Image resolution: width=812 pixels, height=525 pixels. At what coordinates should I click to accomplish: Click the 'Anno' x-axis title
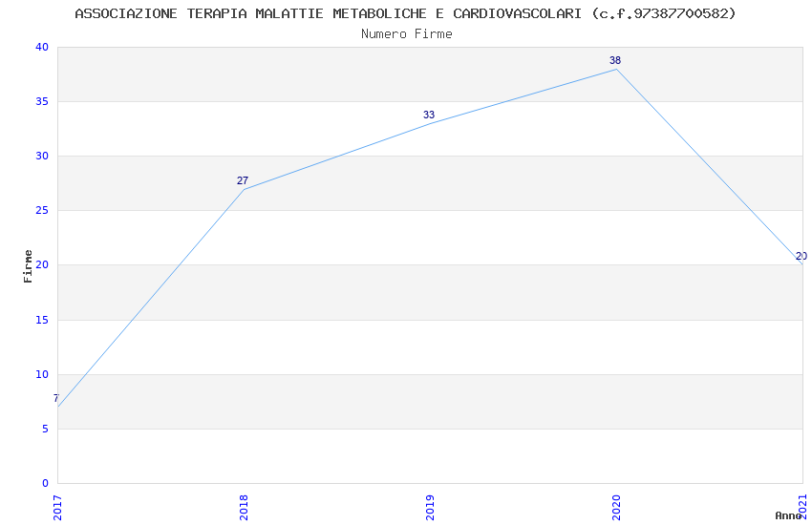pyautogui.click(x=788, y=515)
